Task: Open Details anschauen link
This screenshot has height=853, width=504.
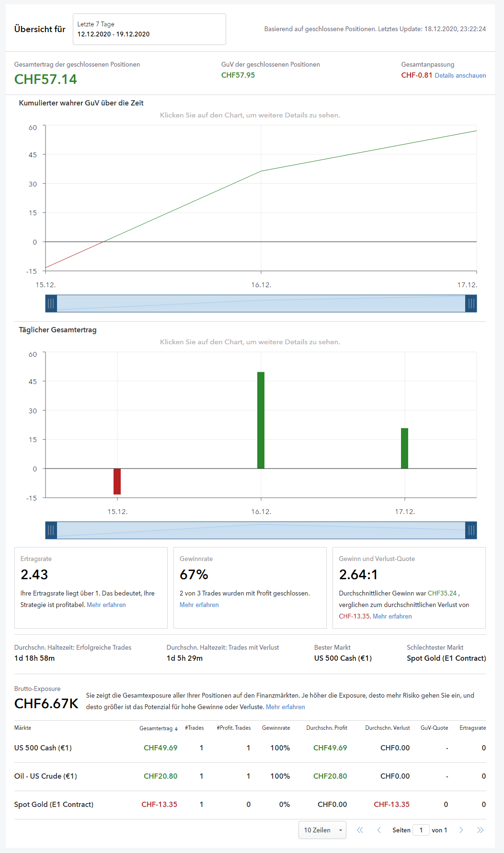Action: [460, 76]
